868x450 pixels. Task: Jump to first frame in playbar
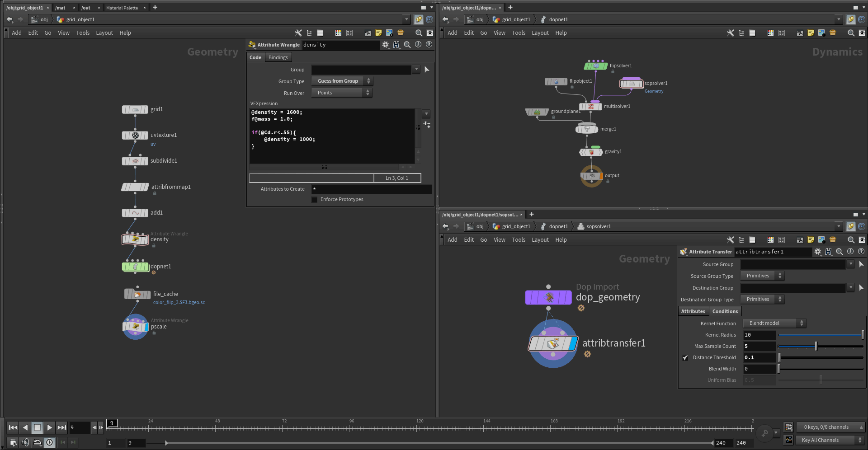(13, 427)
